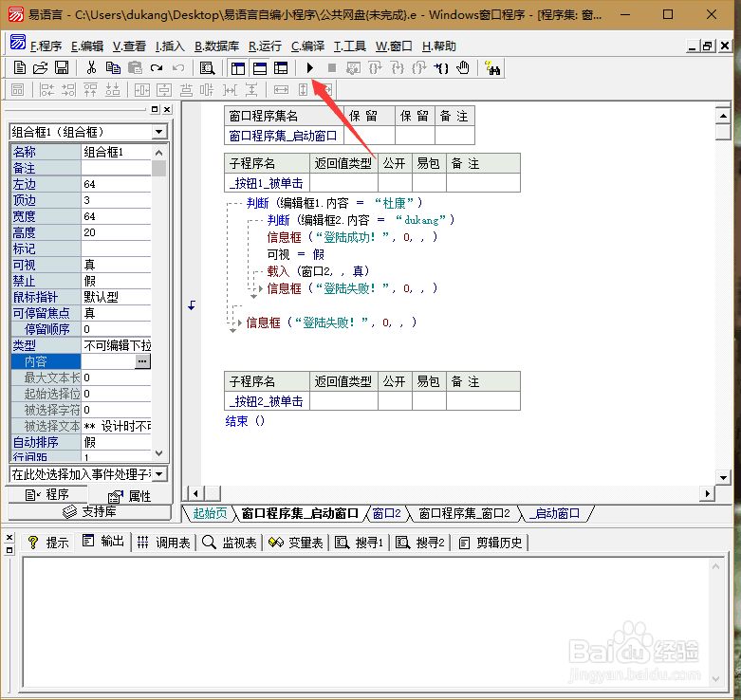
Task: Cut selection with the scissors icon
Action: (x=91, y=68)
